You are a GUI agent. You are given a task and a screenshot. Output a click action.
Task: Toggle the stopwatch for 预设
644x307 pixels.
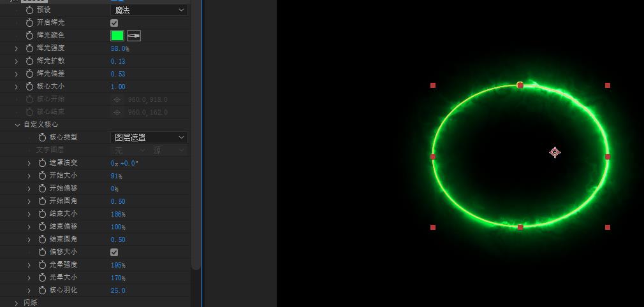click(29, 10)
